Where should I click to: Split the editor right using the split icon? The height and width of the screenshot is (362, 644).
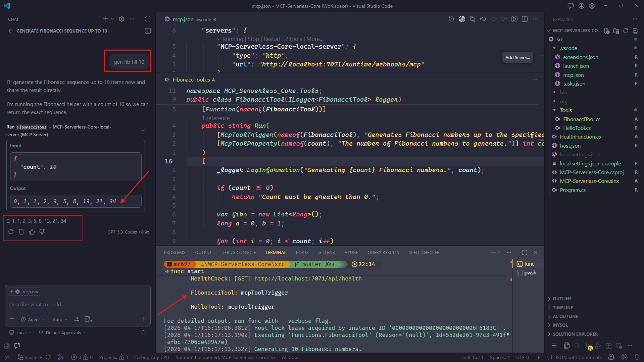pos(525,19)
